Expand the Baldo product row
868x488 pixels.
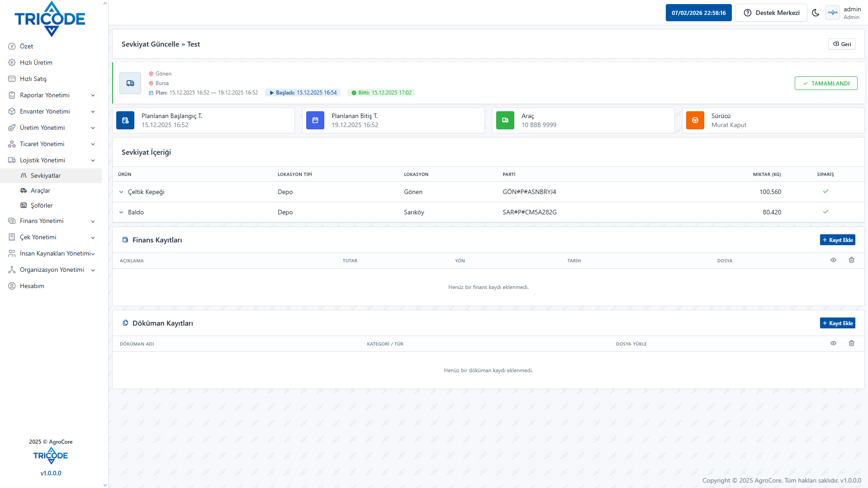(121, 213)
